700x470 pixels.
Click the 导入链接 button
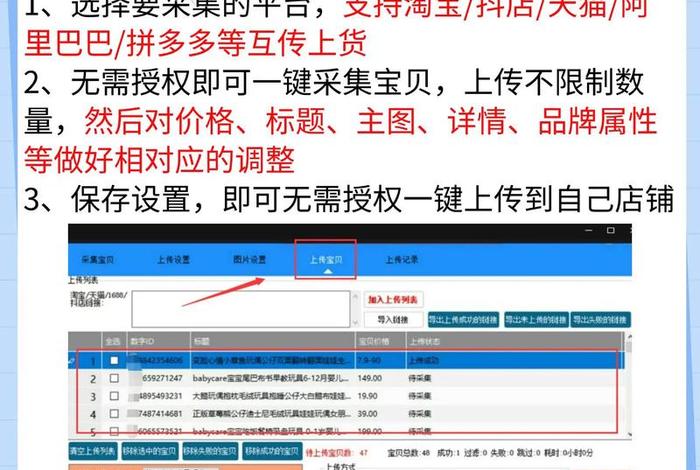pyautogui.click(x=393, y=320)
